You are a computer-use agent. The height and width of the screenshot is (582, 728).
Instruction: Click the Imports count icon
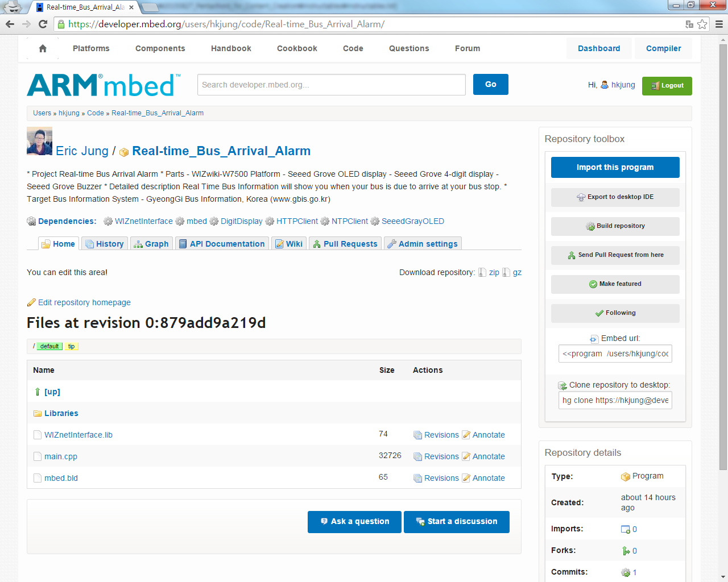point(626,529)
